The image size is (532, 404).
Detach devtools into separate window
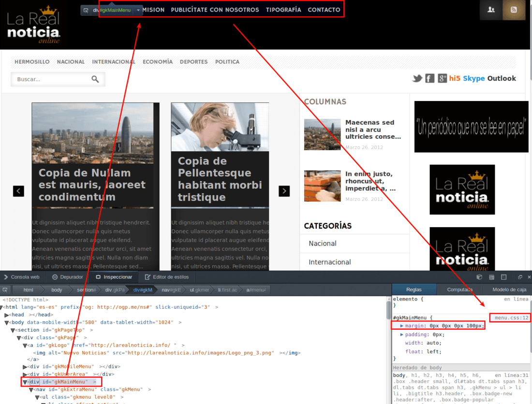click(520, 277)
